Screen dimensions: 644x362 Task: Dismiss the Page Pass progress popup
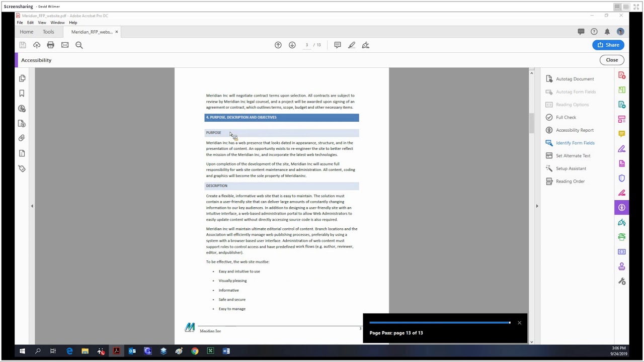pyautogui.click(x=519, y=323)
